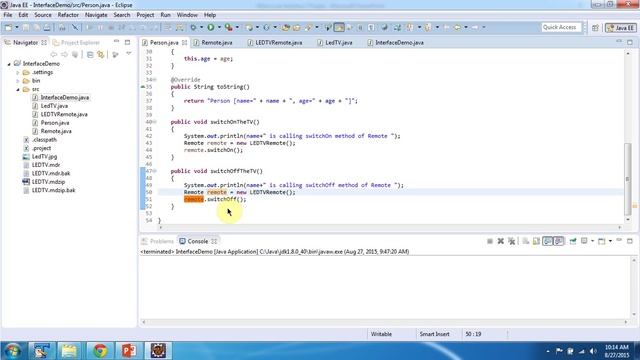Open the Window menu
The image size is (640, 360).
click(187, 15)
